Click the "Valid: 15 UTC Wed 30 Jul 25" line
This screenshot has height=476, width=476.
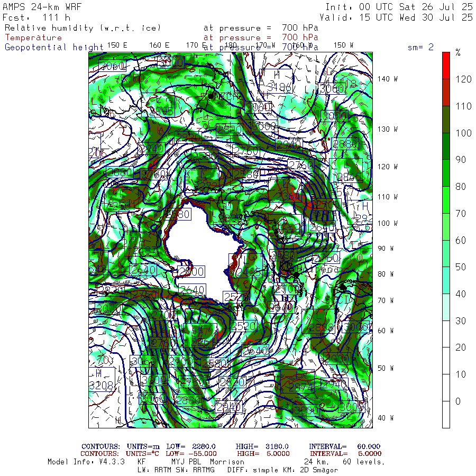[396, 17]
